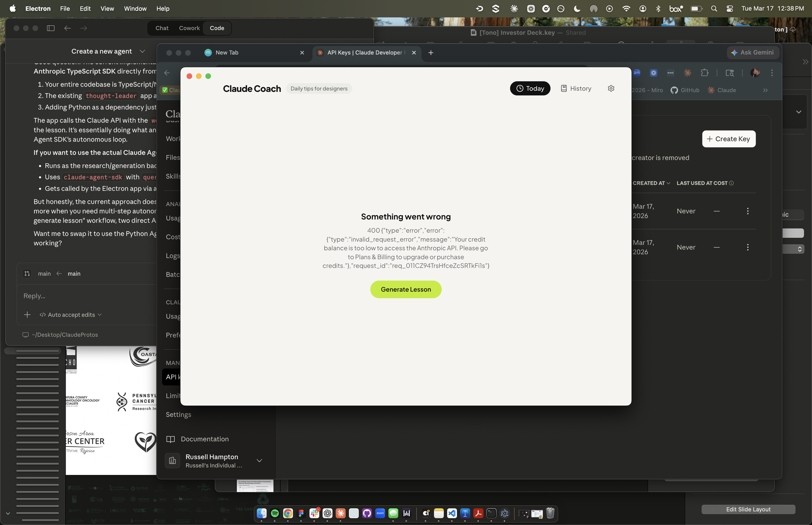
Task: Open Spotify from the Dock
Action: 275,513
